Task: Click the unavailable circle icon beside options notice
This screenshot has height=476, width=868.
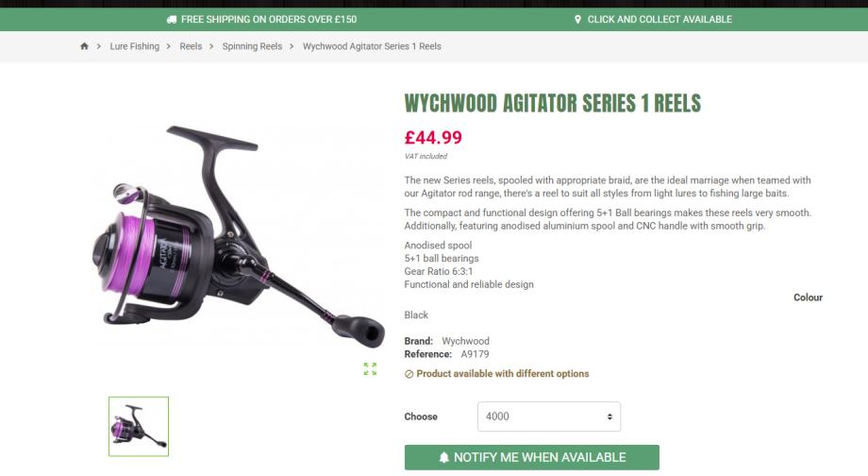Action: pyautogui.click(x=409, y=374)
